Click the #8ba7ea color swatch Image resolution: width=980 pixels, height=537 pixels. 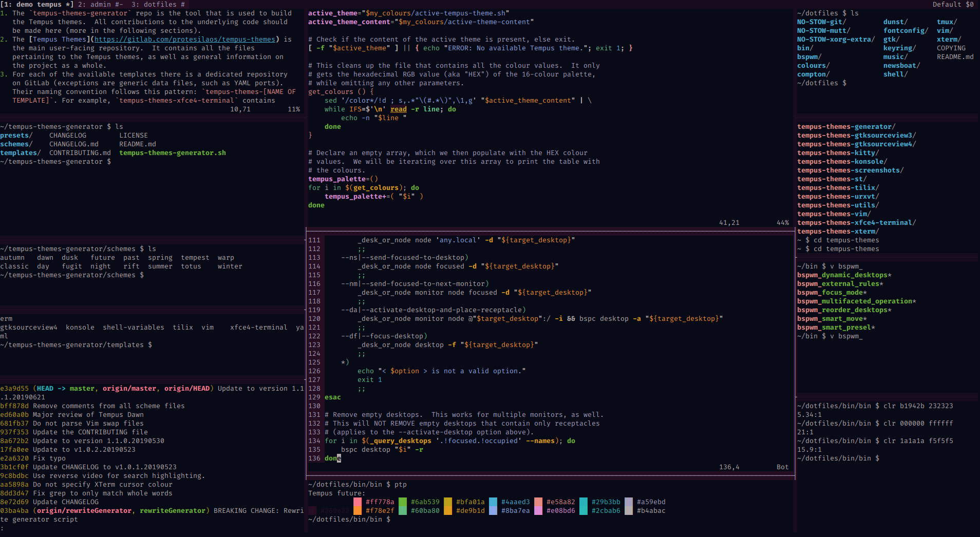493,511
